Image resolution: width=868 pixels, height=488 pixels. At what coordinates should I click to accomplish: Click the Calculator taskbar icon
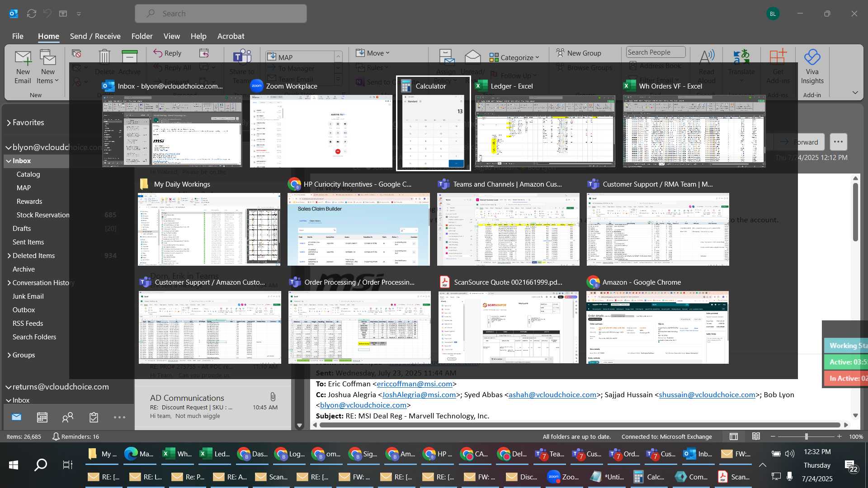pos(648,477)
